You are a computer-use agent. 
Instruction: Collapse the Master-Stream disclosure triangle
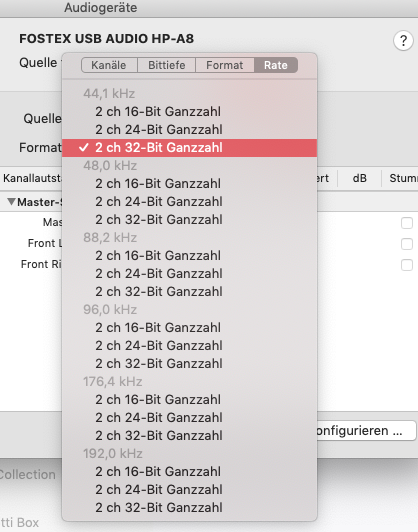[x=11, y=202]
